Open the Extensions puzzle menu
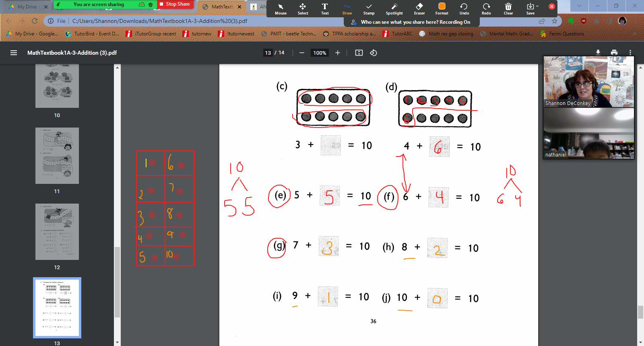Screen dimensions: 644x346 [597, 21]
